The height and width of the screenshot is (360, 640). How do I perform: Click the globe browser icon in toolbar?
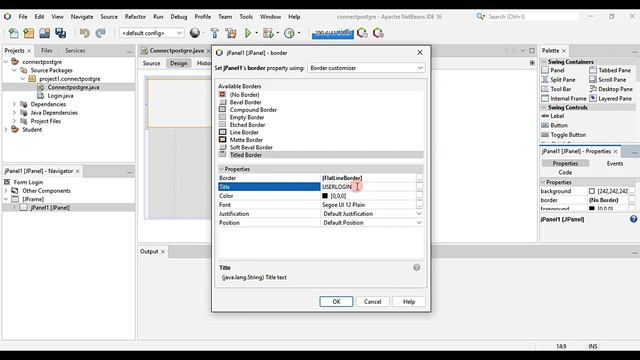tap(195, 33)
